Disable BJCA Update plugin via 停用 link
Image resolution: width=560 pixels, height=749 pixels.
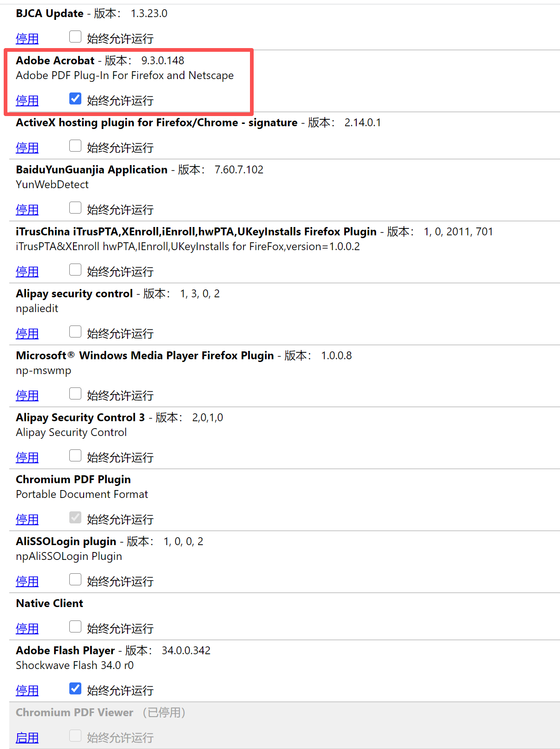click(x=27, y=39)
